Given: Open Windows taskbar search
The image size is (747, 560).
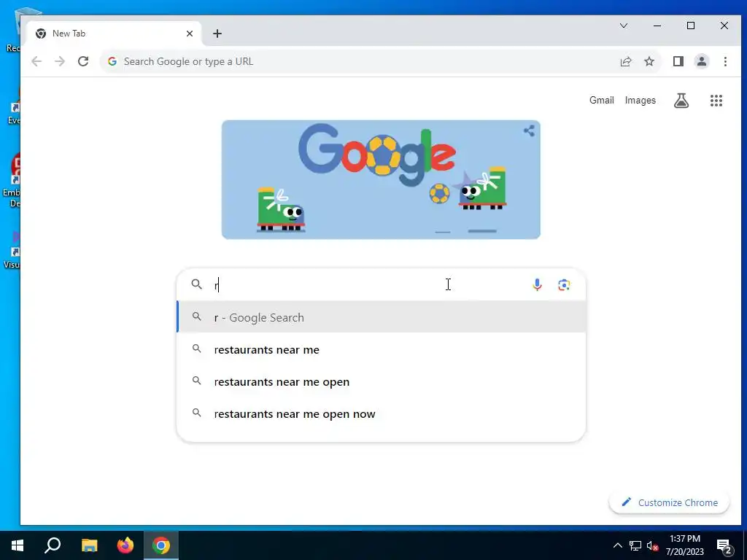Looking at the screenshot, I should [x=53, y=545].
